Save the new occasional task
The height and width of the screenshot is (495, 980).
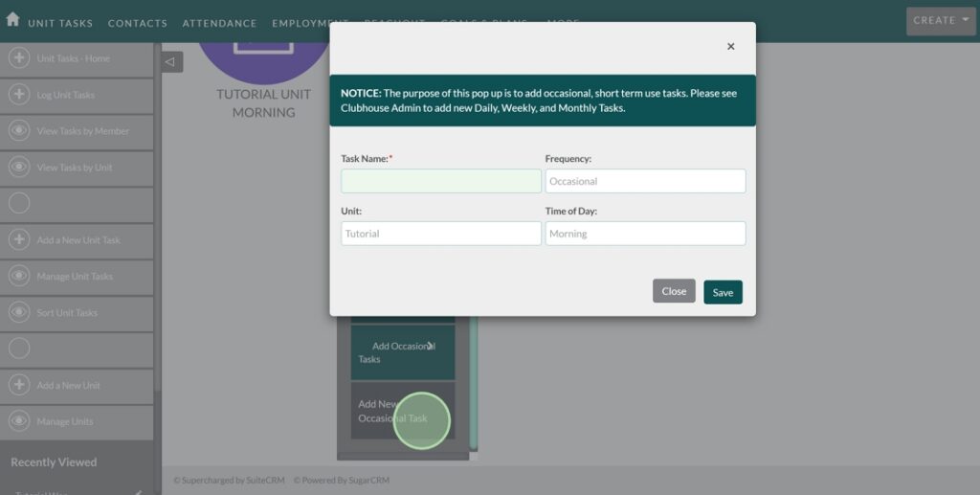click(723, 292)
